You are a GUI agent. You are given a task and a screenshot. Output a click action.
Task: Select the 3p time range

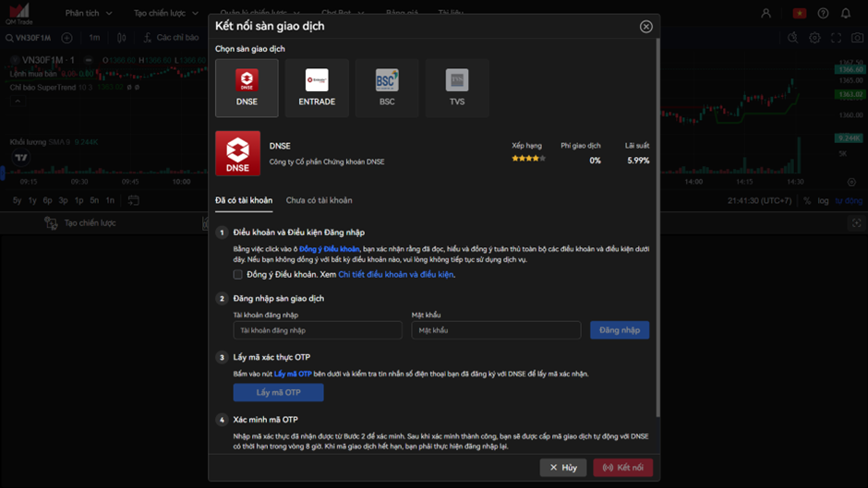63,201
